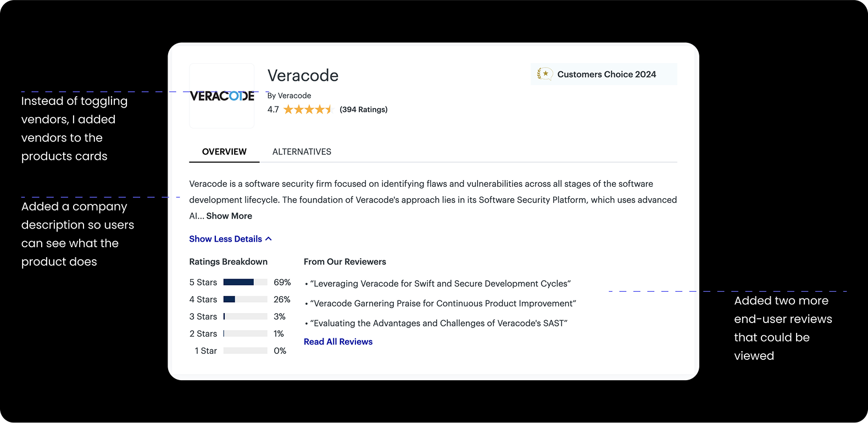Click the chevron next to Show Less Details
868x423 pixels.
pyautogui.click(x=269, y=239)
